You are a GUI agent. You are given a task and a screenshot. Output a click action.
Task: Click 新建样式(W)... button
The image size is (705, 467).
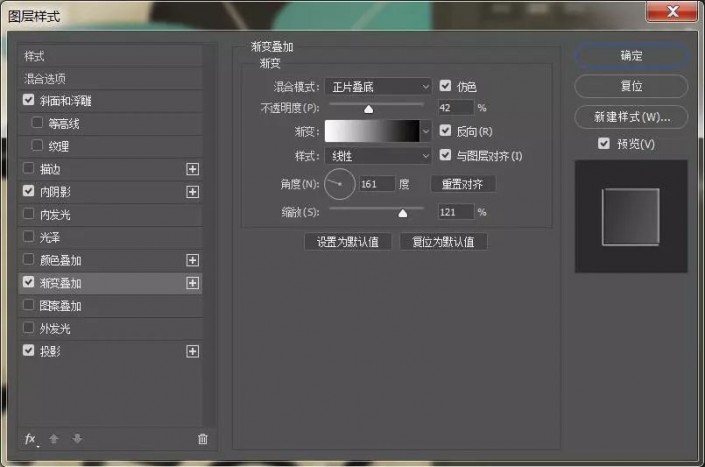[x=631, y=117]
